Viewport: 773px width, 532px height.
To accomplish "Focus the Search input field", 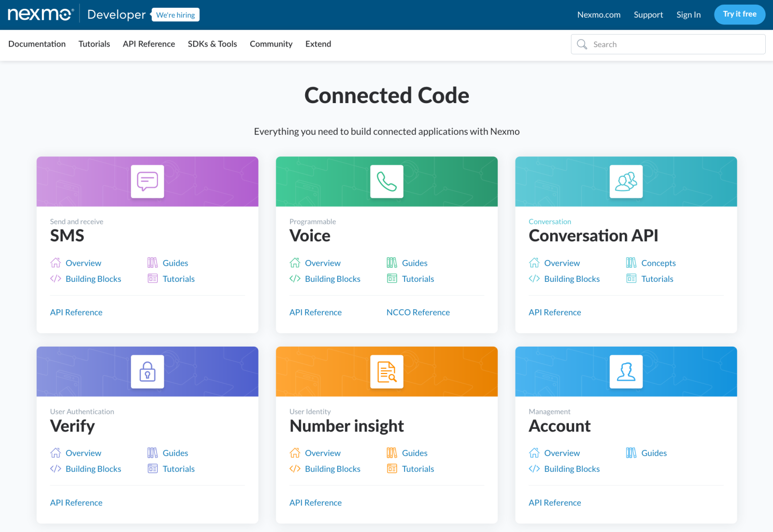I will (668, 45).
